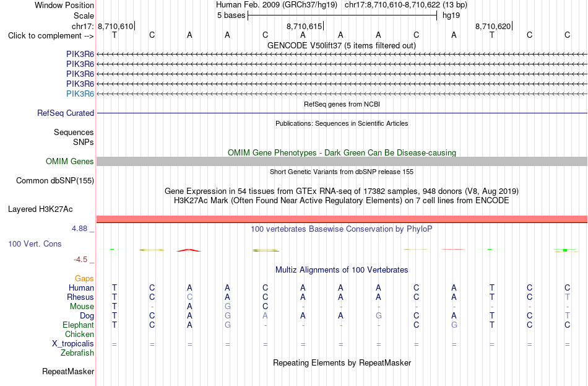This screenshot has height=386, width=588.
Task: Click the 4.88 conservation scale value
Action: pos(79,228)
